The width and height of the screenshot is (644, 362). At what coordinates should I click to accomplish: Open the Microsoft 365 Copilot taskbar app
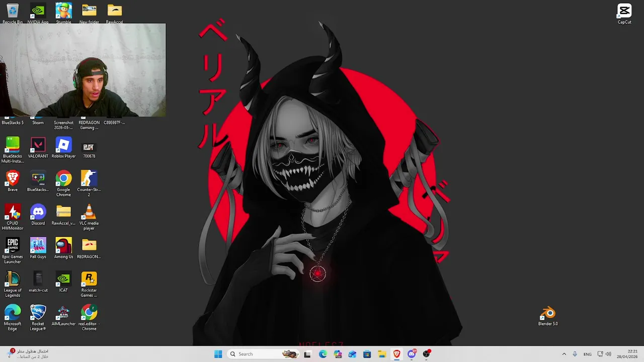coord(338,354)
